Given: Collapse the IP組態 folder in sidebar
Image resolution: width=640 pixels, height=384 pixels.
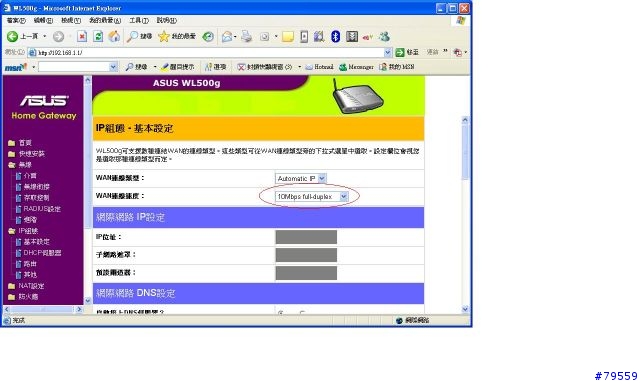Looking at the screenshot, I should 23,231.
